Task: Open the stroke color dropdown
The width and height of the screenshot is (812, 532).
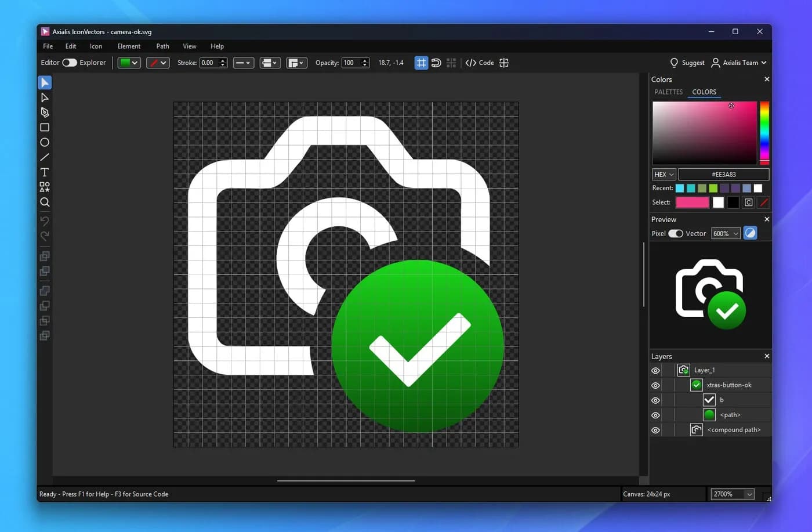Action: (158, 63)
